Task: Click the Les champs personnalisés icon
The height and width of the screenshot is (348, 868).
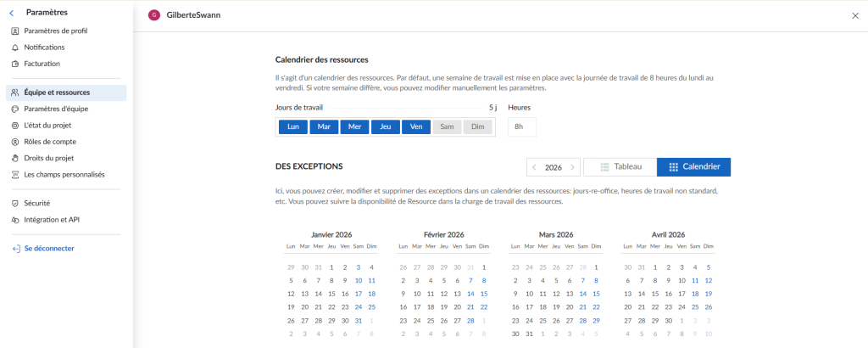Action: pyautogui.click(x=15, y=175)
